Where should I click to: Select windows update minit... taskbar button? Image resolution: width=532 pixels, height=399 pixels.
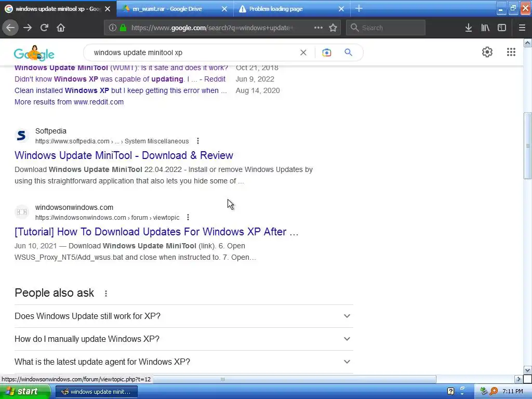coord(96,392)
